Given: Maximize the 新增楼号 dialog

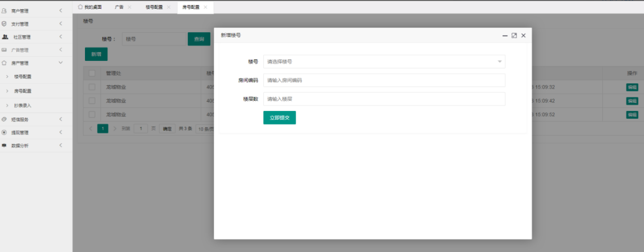Looking at the screenshot, I should pos(514,35).
